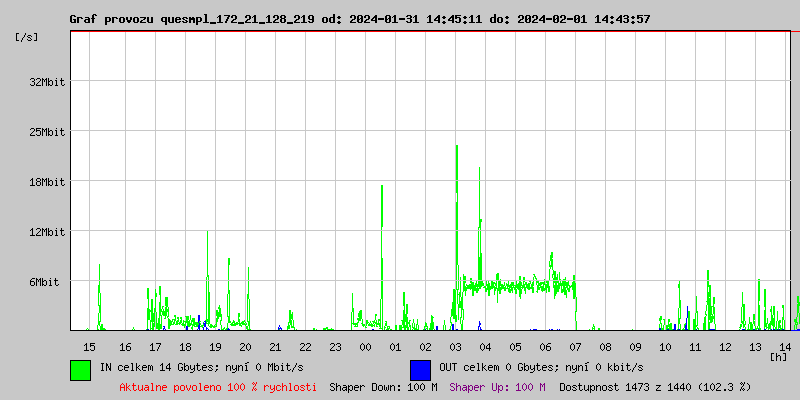Select the purple 'Shaper Up: 100 M' label
This screenshot has height=400, width=800.
[x=497, y=387]
